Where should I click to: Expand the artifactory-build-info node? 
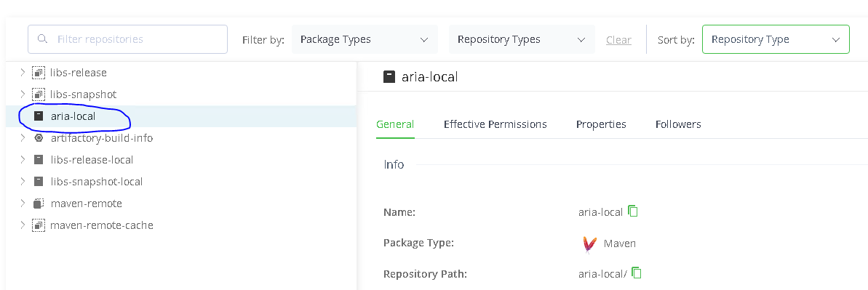click(x=22, y=138)
